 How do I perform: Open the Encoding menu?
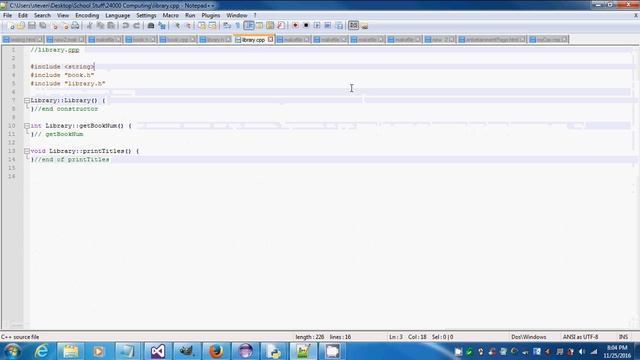pos(87,16)
